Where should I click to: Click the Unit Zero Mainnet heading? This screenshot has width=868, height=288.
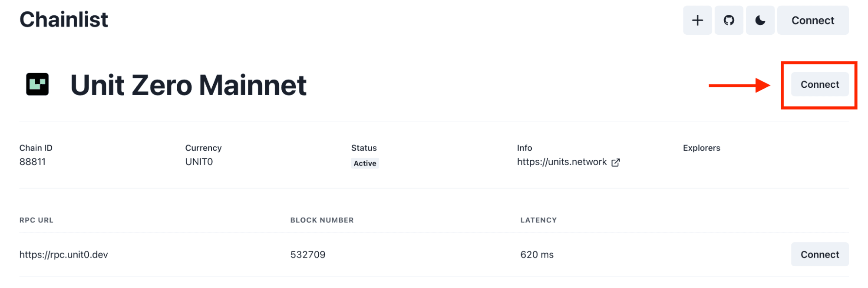pyautogui.click(x=188, y=85)
